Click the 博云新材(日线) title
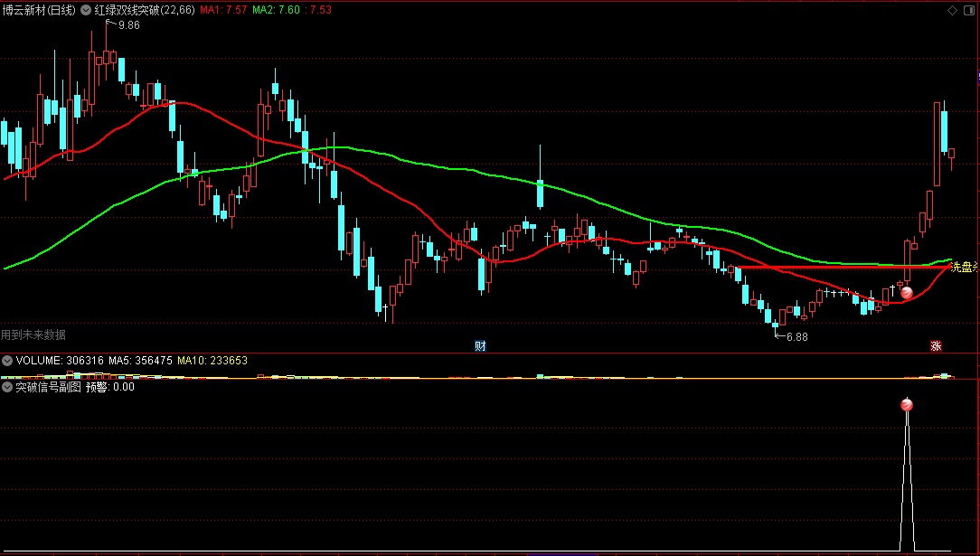This screenshot has width=980, height=556. (x=38, y=10)
